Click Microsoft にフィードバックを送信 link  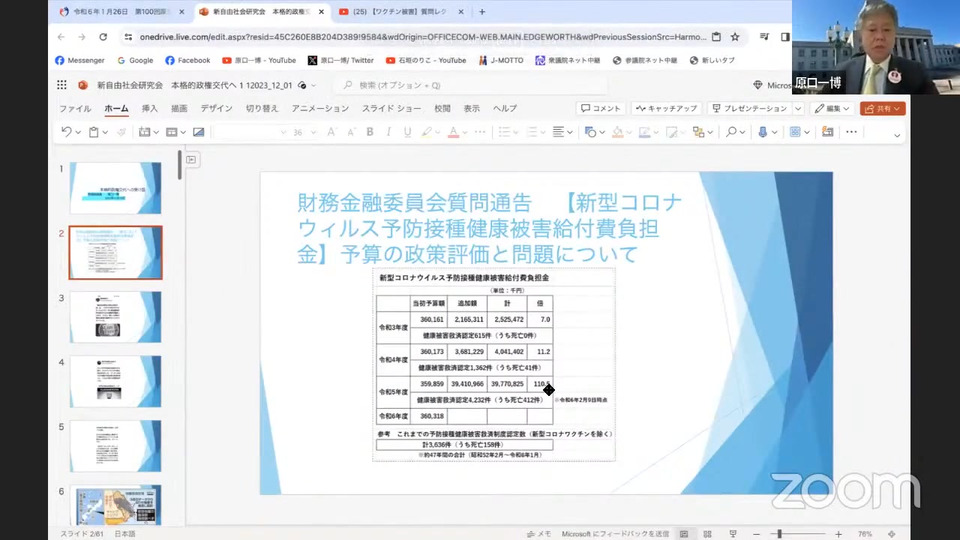point(615,534)
